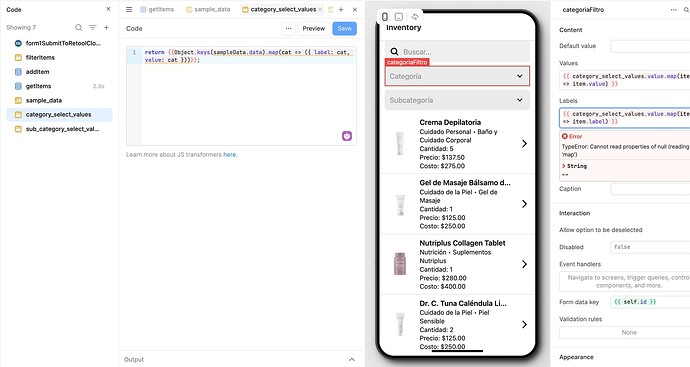Click the Buscar search field

tap(457, 51)
